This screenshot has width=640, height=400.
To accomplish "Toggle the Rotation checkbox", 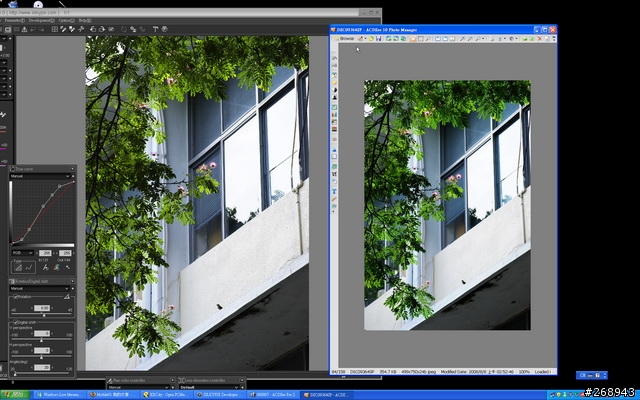I will click(x=16, y=297).
